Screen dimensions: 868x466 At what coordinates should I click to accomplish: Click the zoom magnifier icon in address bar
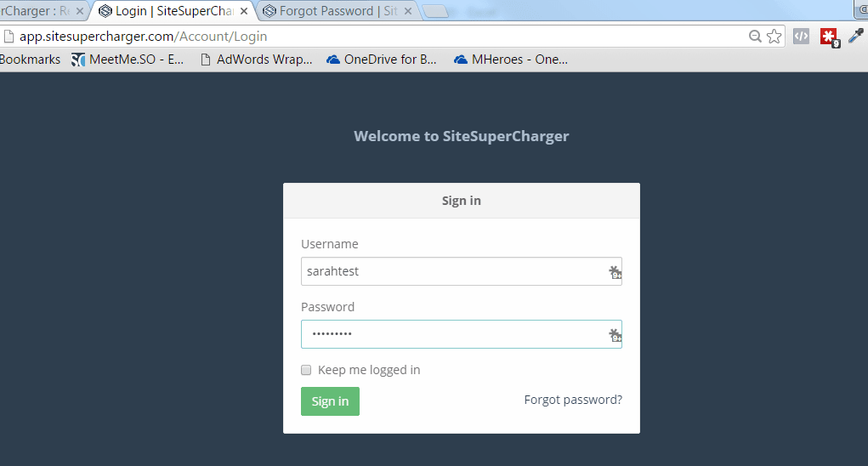pos(755,37)
